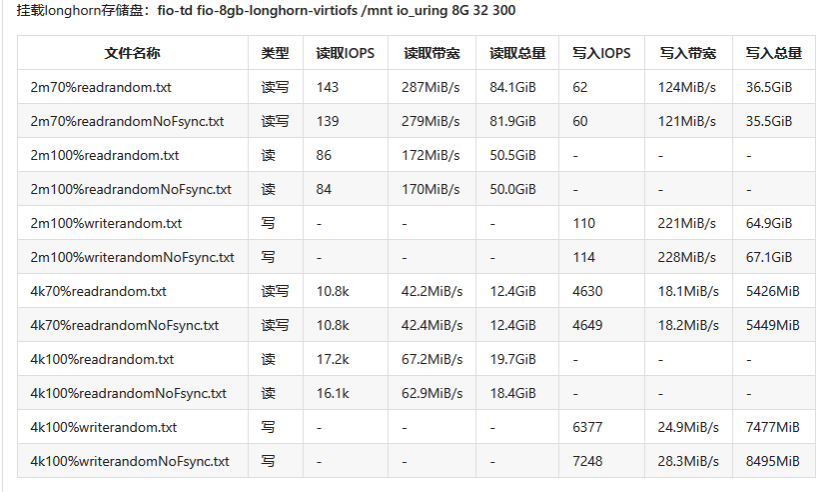The image size is (831, 492).
Task: Click write bandwidth 228MiB/s
Action: (687, 257)
